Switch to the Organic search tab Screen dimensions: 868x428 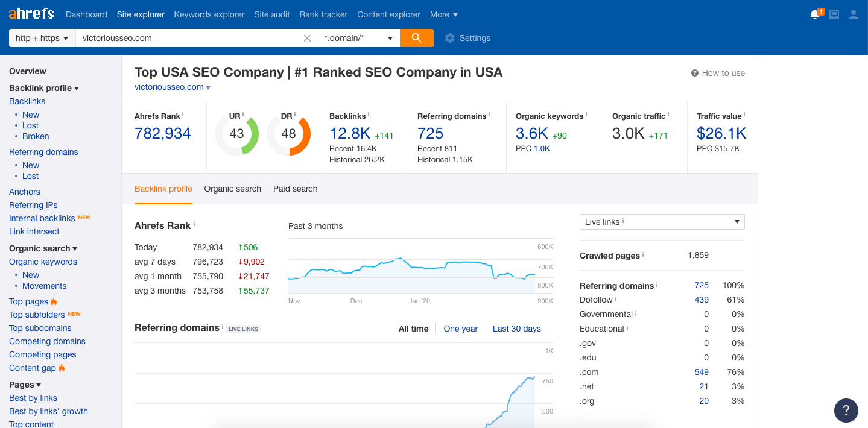tap(232, 189)
